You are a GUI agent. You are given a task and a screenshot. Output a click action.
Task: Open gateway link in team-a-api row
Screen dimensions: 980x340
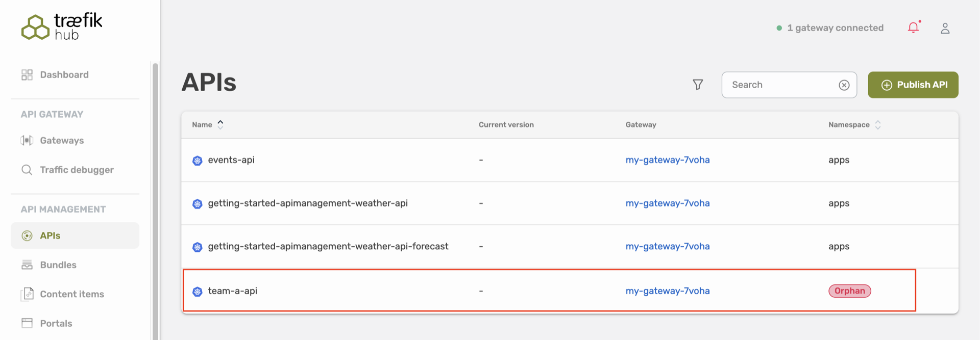pos(668,291)
